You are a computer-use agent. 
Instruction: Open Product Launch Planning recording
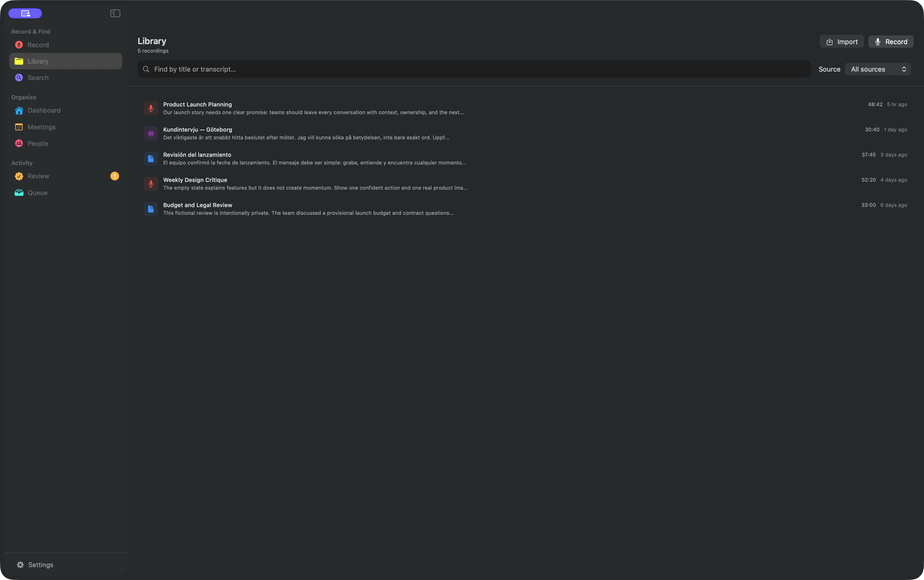pos(525,108)
